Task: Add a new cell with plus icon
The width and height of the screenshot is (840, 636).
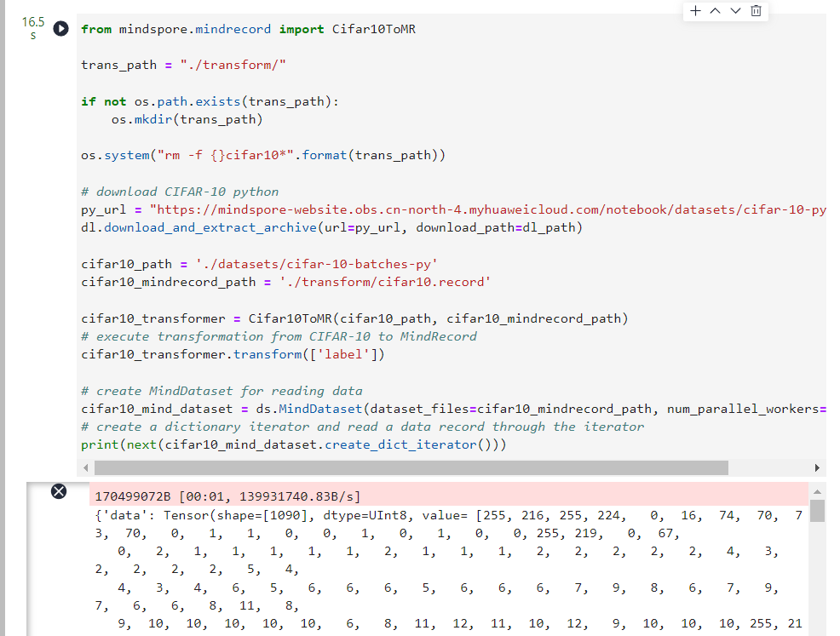Action: click(x=695, y=11)
